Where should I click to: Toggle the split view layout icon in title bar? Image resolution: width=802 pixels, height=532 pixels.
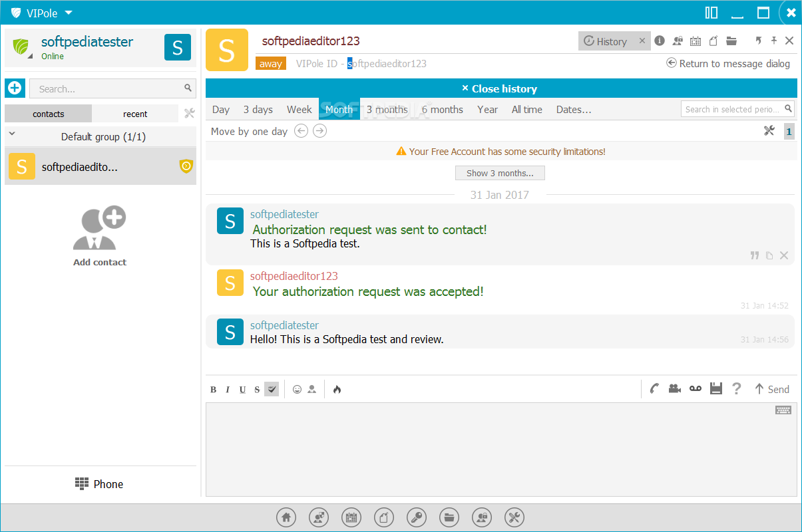[x=711, y=13]
